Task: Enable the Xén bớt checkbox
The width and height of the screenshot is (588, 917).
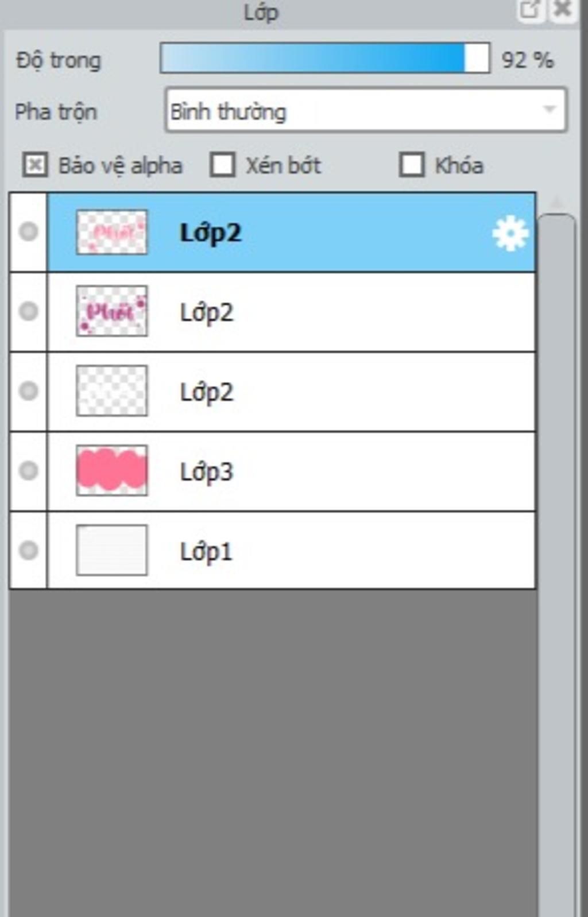Action: (223, 165)
